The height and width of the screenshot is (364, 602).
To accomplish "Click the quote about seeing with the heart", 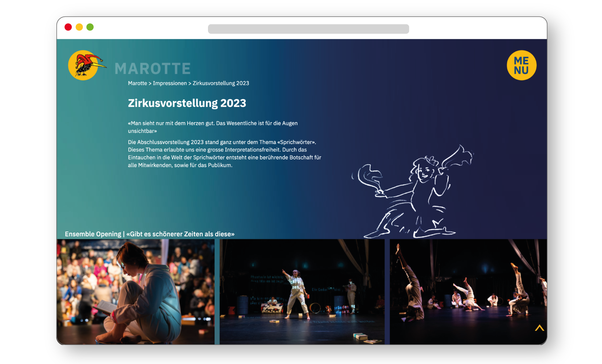I will (212, 127).
